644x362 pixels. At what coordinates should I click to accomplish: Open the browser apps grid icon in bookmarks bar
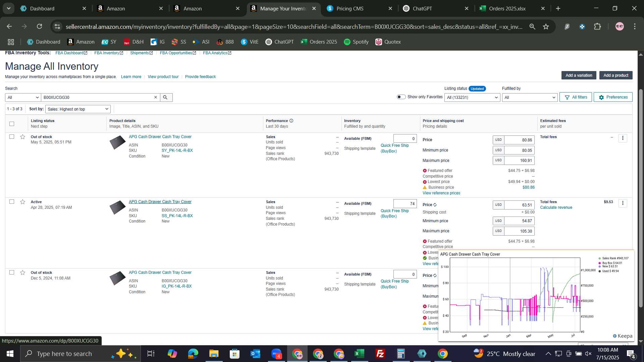11,42
